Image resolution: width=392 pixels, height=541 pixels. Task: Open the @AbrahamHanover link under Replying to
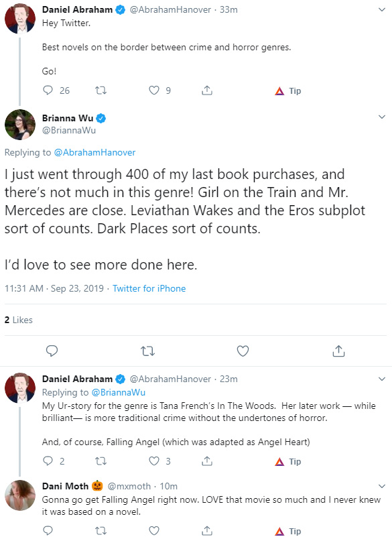[x=94, y=152]
